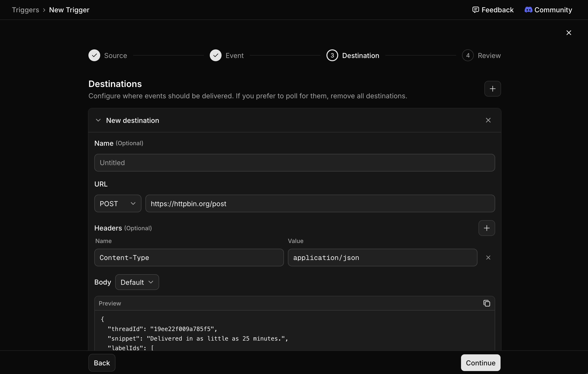Collapse the New destination section
Viewport: 588px width, 374px height.
click(98, 120)
